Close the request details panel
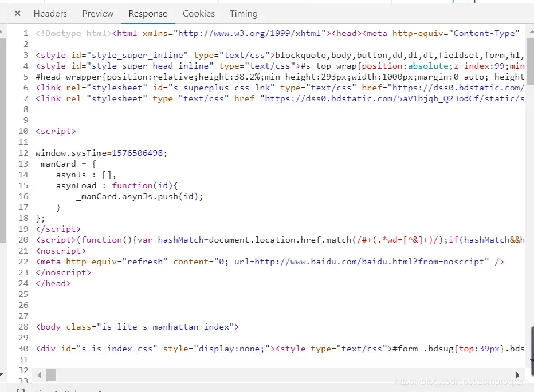The width and height of the screenshot is (534, 392). 18,13
